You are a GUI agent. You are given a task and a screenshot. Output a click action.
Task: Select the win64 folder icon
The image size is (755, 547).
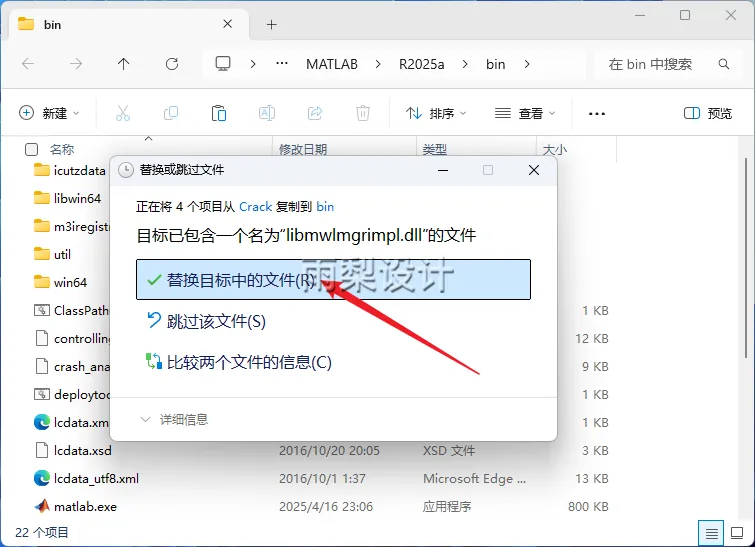(42, 282)
